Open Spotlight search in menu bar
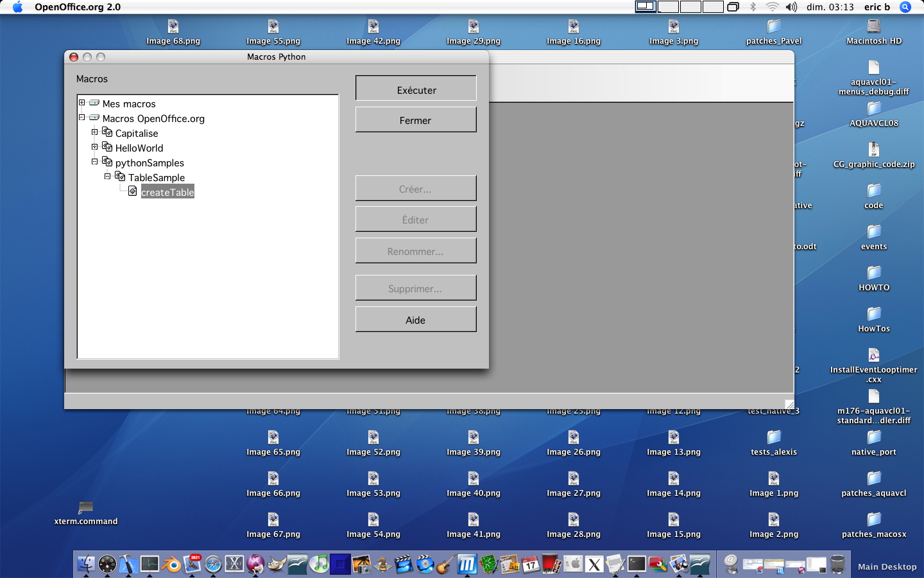This screenshot has height=578, width=924. (905, 7)
